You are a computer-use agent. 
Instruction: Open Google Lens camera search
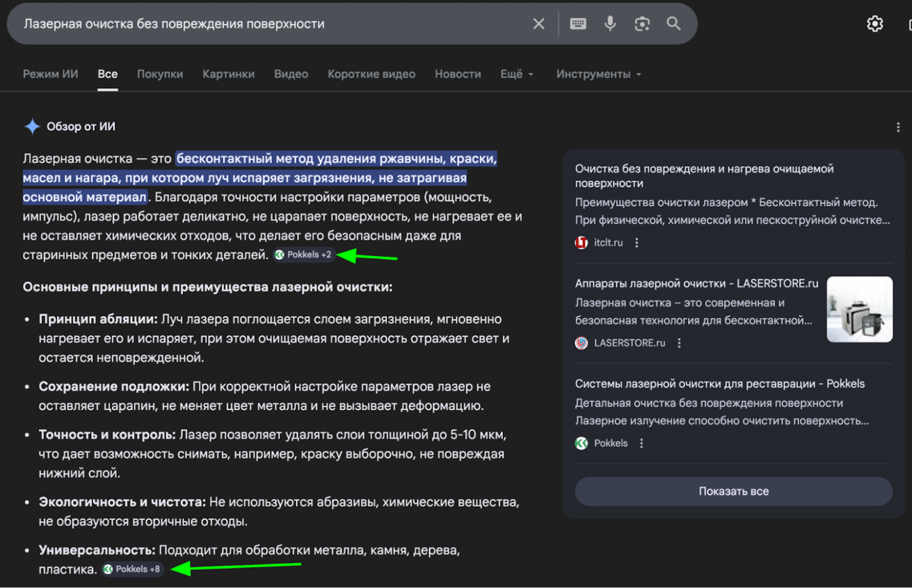[641, 23]
